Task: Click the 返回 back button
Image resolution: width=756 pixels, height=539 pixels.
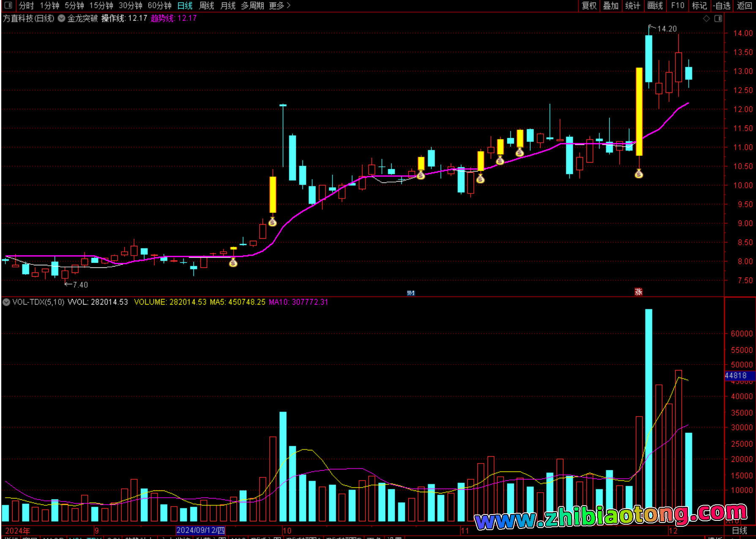Action: pos(744,5)
